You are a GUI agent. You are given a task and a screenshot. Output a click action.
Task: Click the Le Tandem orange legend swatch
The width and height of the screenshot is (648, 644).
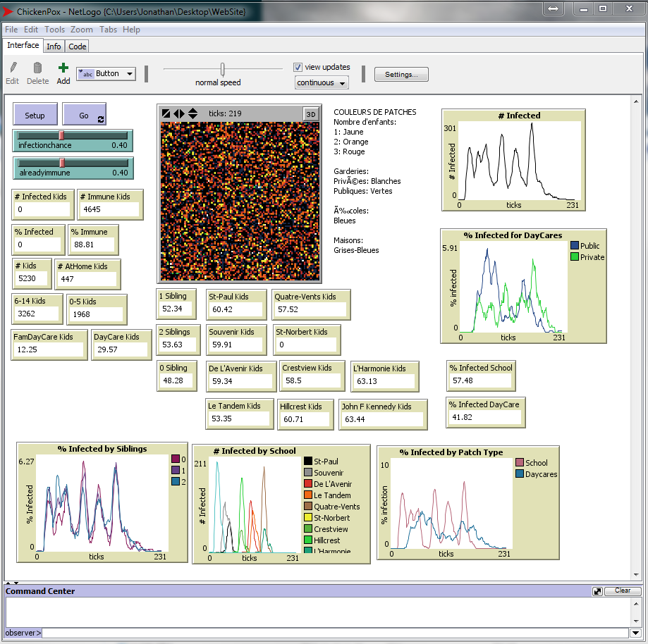pyautogui.click(x=308, y=495)
